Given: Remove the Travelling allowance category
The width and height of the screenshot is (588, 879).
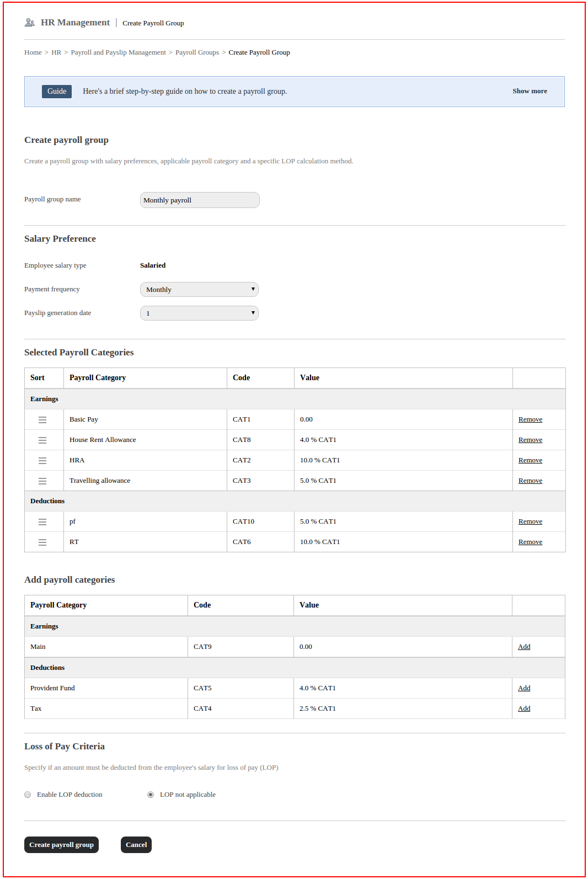Looking at the screenshot, I should (530, 481).
